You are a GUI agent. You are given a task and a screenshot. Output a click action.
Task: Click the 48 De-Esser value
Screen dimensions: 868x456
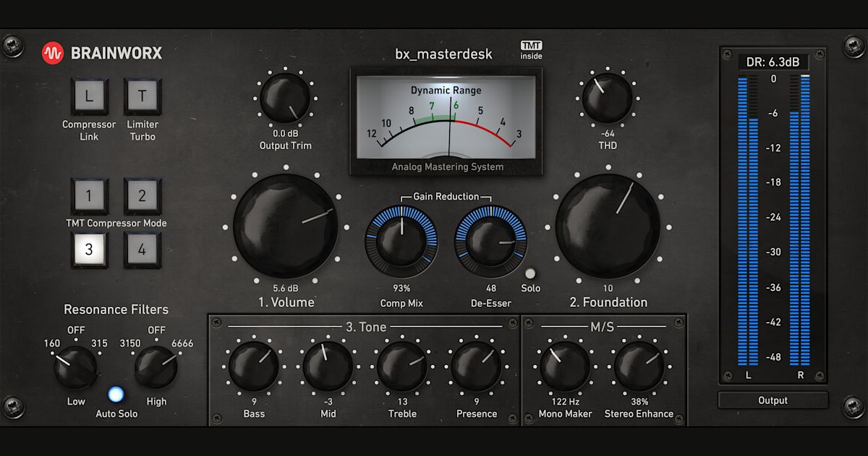pos(491,288)
